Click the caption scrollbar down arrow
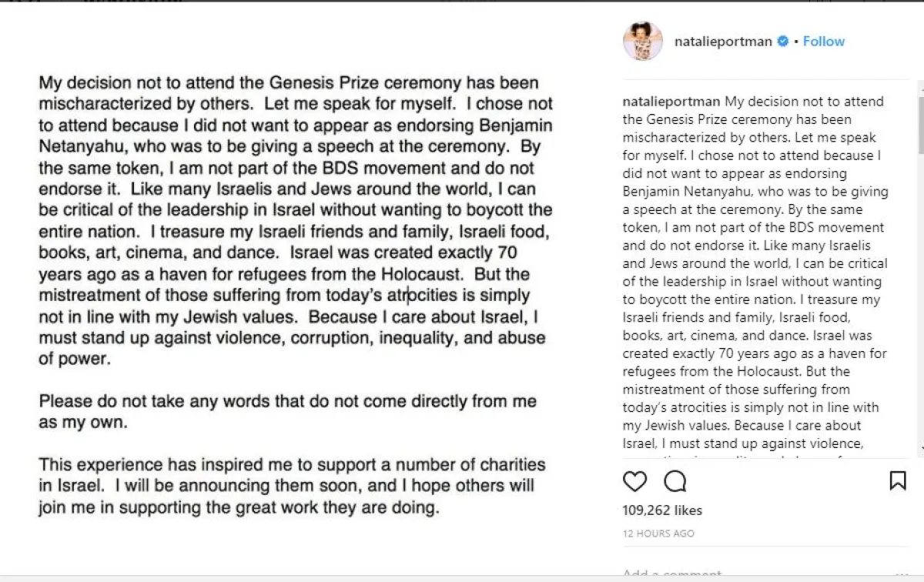This screenshot has height=582, width=924. coord(919,448)
